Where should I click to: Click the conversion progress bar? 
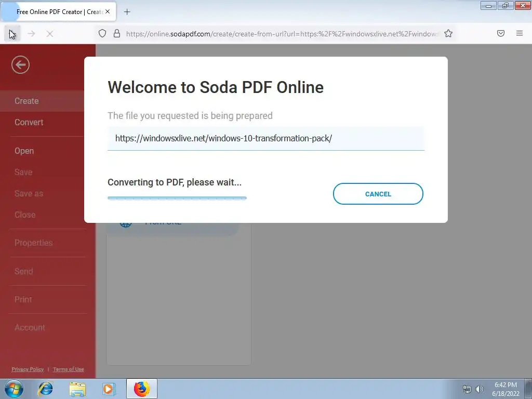177,198
